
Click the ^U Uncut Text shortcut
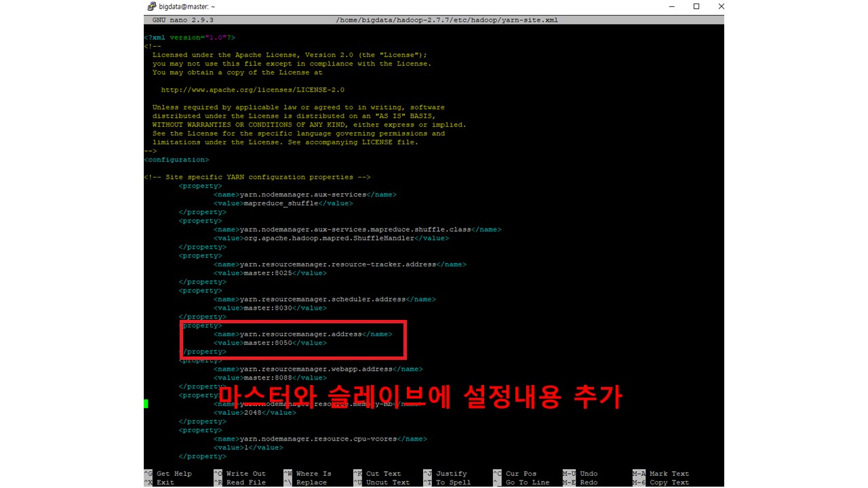382,483
